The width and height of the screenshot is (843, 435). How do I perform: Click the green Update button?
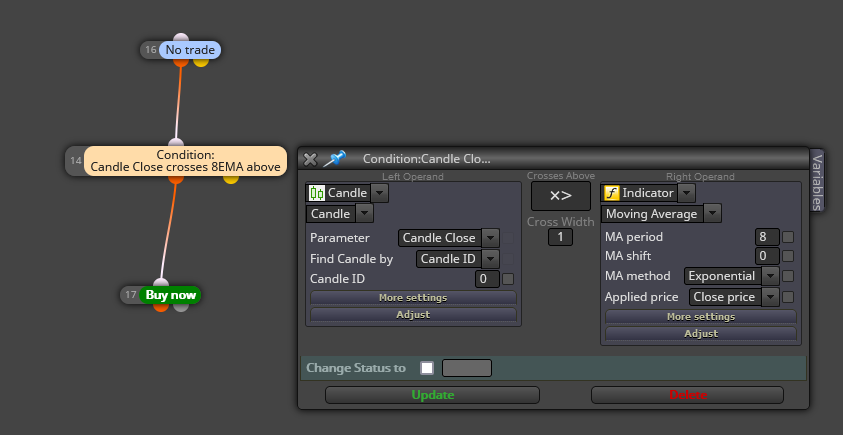(x=432, y=395)
